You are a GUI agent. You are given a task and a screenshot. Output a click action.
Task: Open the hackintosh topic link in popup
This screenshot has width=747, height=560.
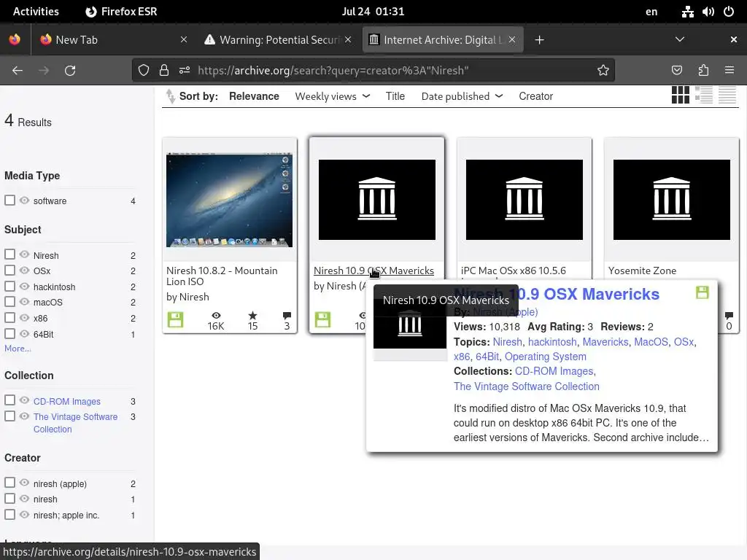552,342
